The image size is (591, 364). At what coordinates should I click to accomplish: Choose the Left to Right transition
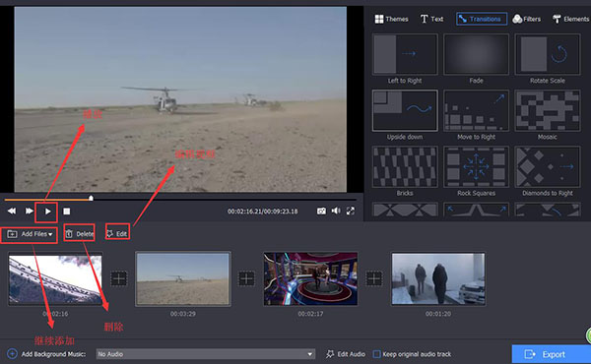(x=405, y=54)
